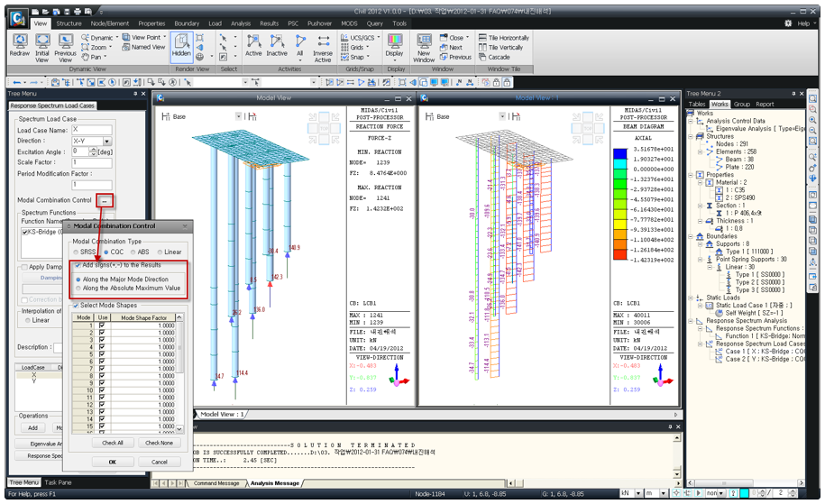Click the application logo button

(x=17, y=19)
